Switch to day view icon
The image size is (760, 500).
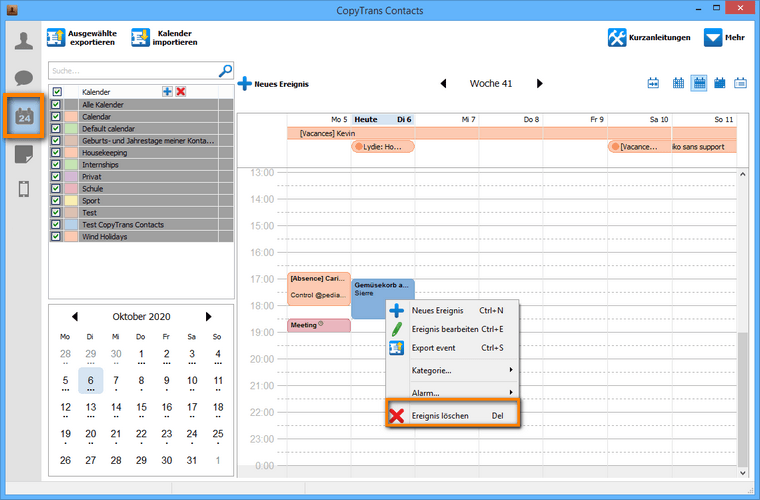click(x=678, y=83)
